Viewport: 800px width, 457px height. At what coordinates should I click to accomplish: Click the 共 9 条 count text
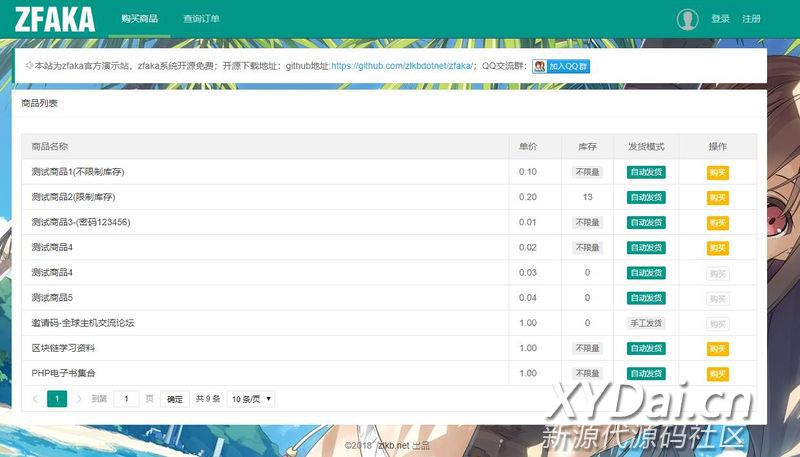click(x=208, y=399)
